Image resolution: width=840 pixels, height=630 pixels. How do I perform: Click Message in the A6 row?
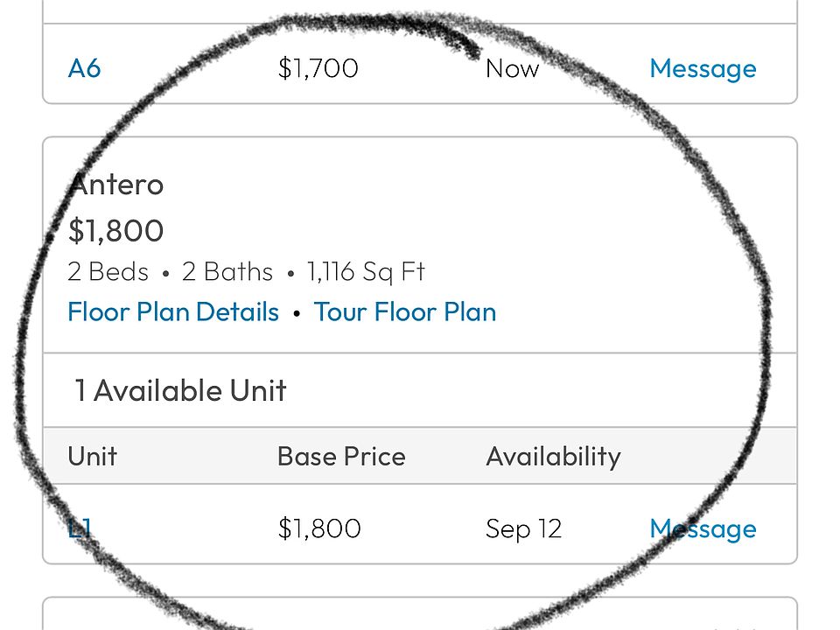(x=703, y=68)
